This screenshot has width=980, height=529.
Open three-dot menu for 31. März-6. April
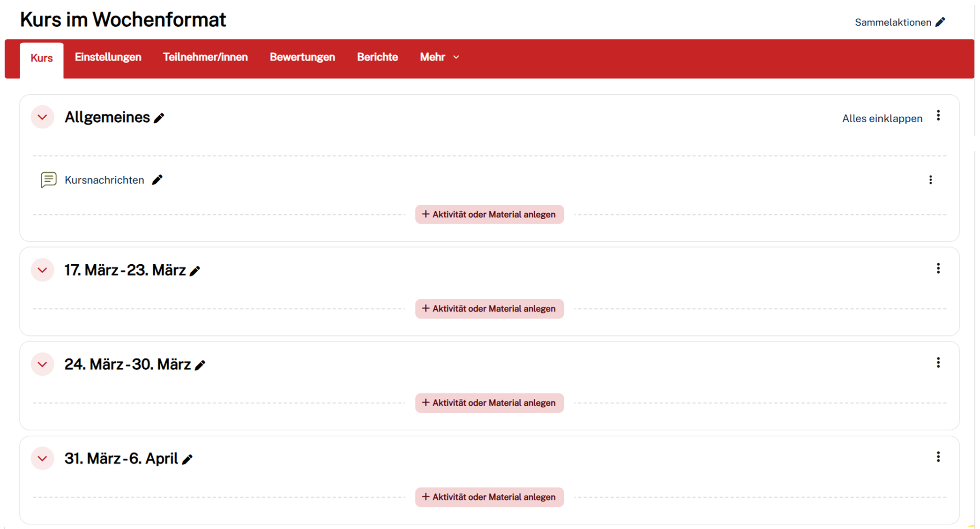pos(938,457)
